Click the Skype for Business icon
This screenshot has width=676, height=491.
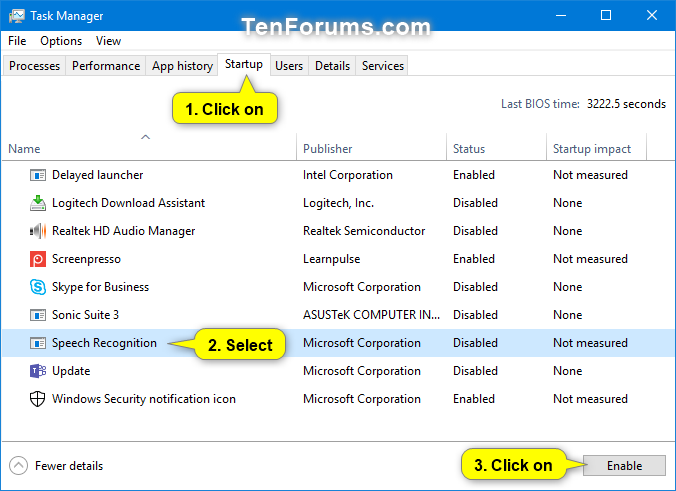[x=38, y=287]
